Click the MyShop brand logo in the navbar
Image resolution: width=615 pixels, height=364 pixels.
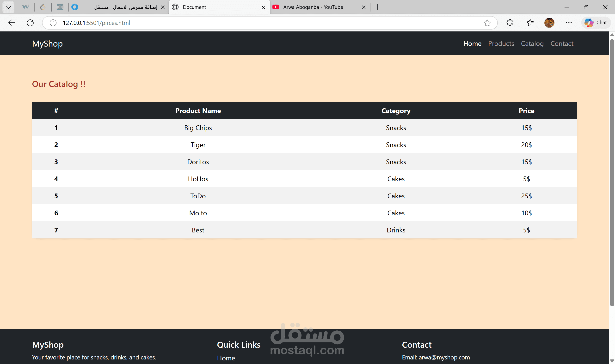click(47, 43)
